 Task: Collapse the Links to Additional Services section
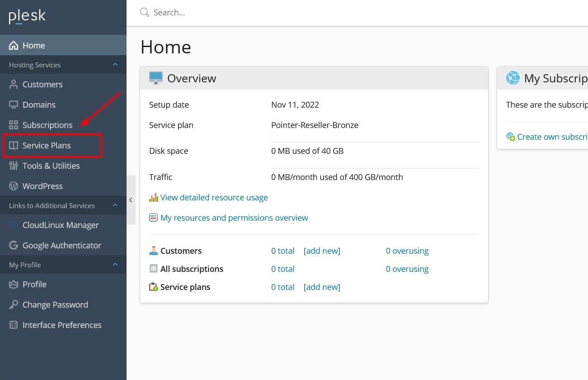click(x=115, y=205)
